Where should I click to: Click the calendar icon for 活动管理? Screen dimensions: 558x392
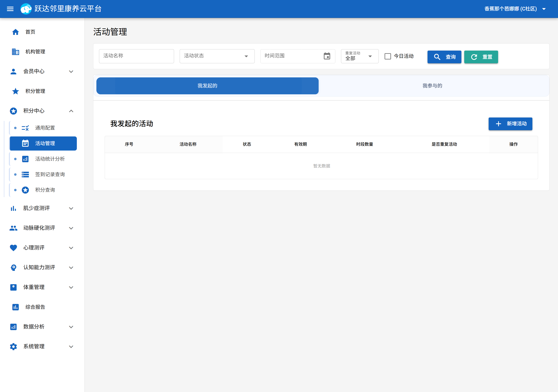click(x=25, y=143)
